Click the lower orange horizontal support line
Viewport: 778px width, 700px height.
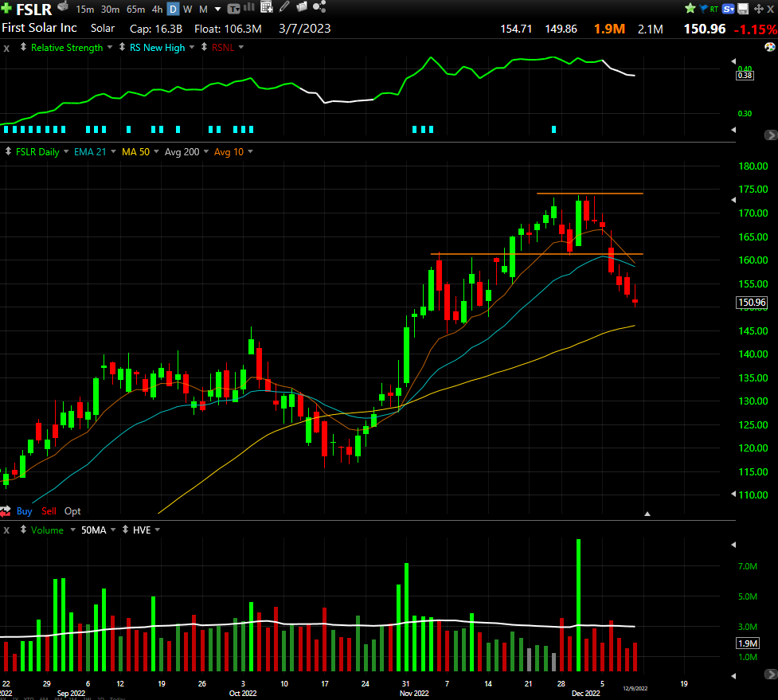[537, 254]
